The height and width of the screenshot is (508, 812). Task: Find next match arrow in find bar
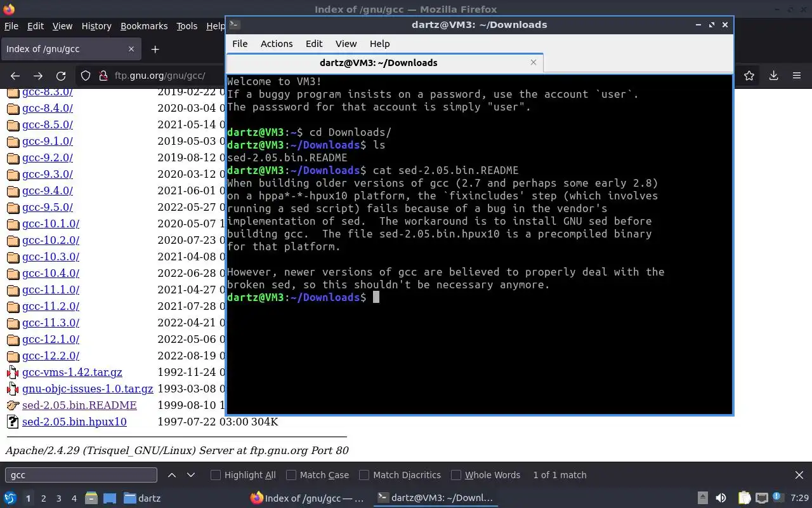click(191, 475)
